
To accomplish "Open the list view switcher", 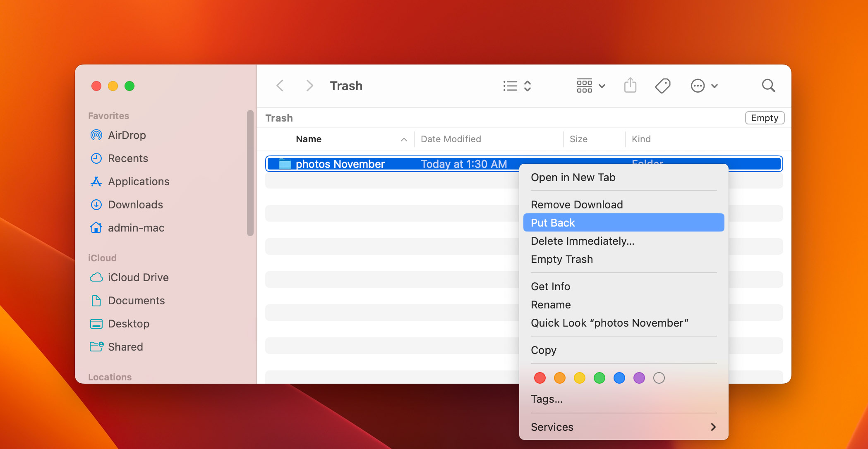I will [517, 86].
